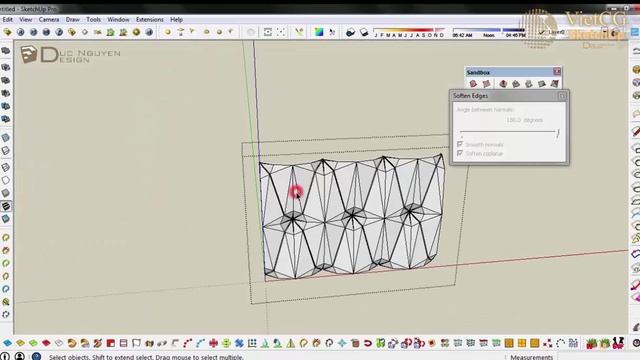Click the 'Noon' label on time slider

(x=488, y=36)
